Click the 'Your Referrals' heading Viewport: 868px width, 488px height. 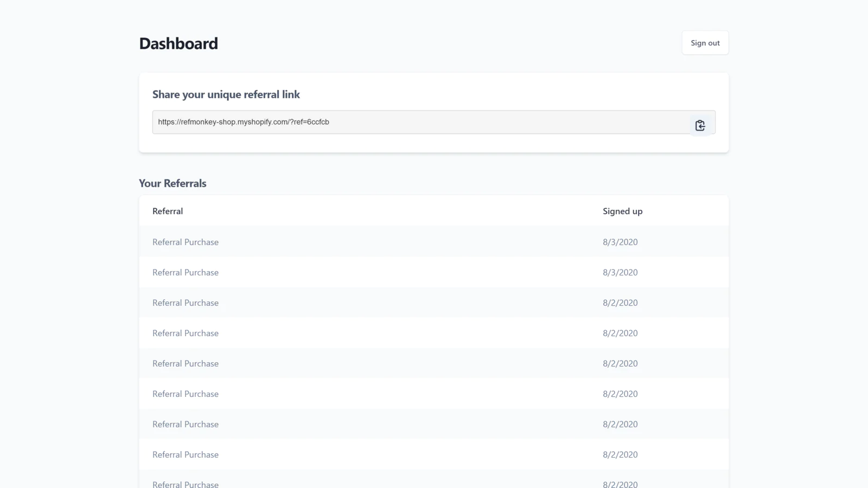(x=173, y=183)
